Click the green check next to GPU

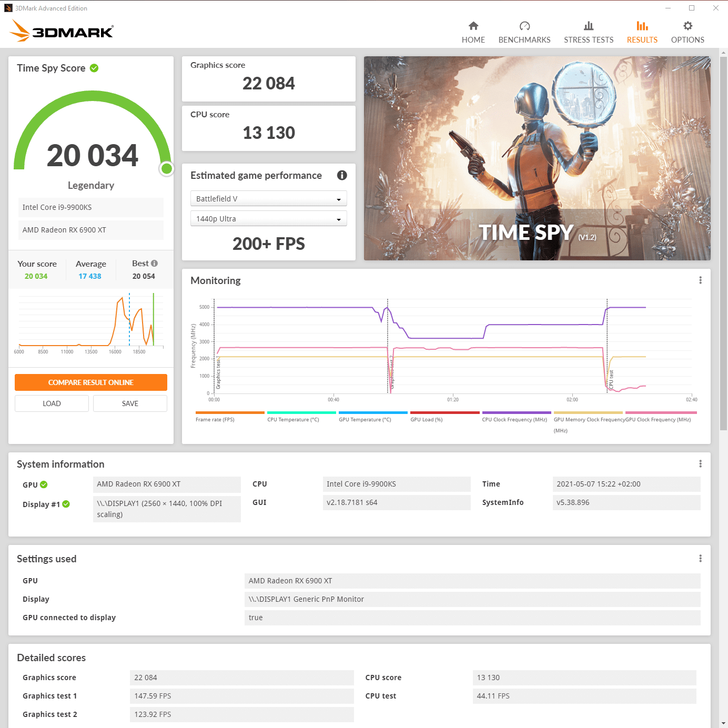click(x=44, y=484)
